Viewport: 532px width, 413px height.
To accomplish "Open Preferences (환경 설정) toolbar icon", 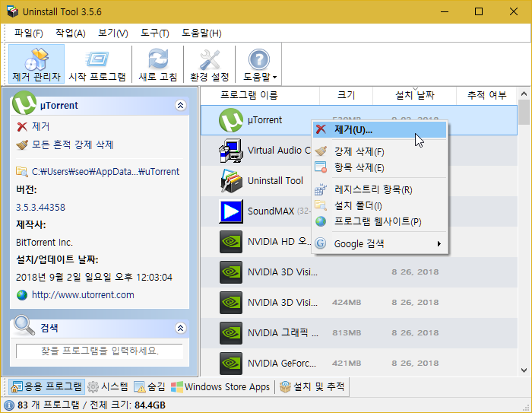I will point(209,65).
